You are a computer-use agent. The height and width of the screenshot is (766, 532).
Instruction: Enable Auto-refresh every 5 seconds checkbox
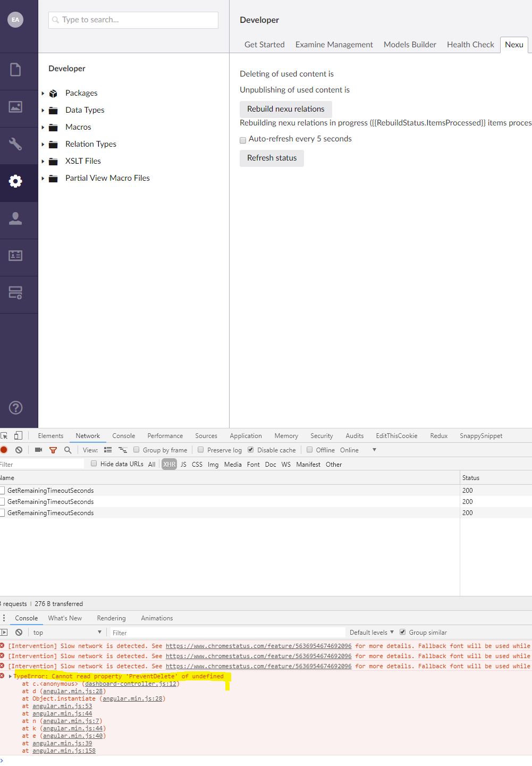pos(243,140)
